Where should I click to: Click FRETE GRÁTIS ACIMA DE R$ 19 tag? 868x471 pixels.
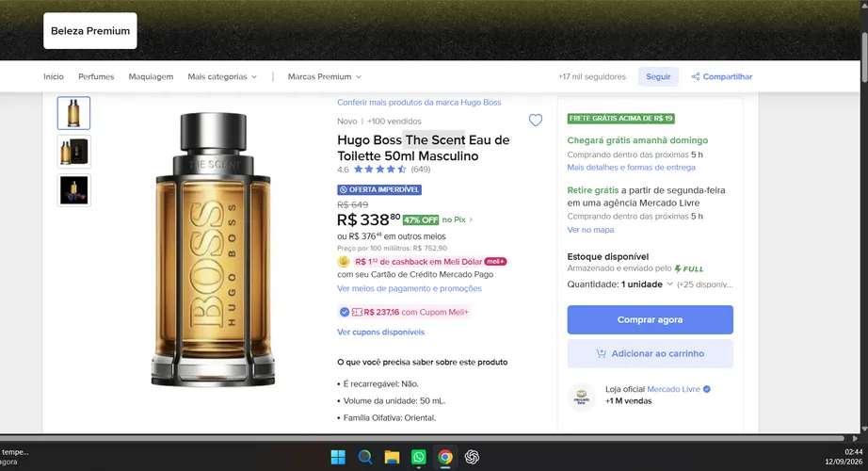click(x=620, y=118)
